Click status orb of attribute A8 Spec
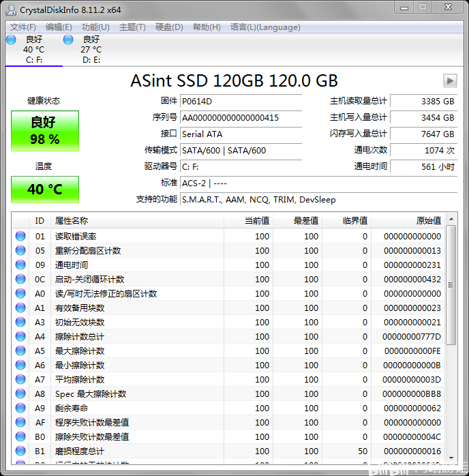The width and height of the screenshot is (469, 476). (x=20, y=393)
